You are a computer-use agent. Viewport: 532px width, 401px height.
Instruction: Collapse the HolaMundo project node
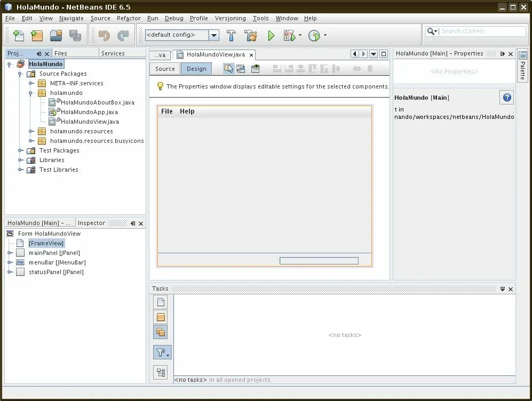10,64
